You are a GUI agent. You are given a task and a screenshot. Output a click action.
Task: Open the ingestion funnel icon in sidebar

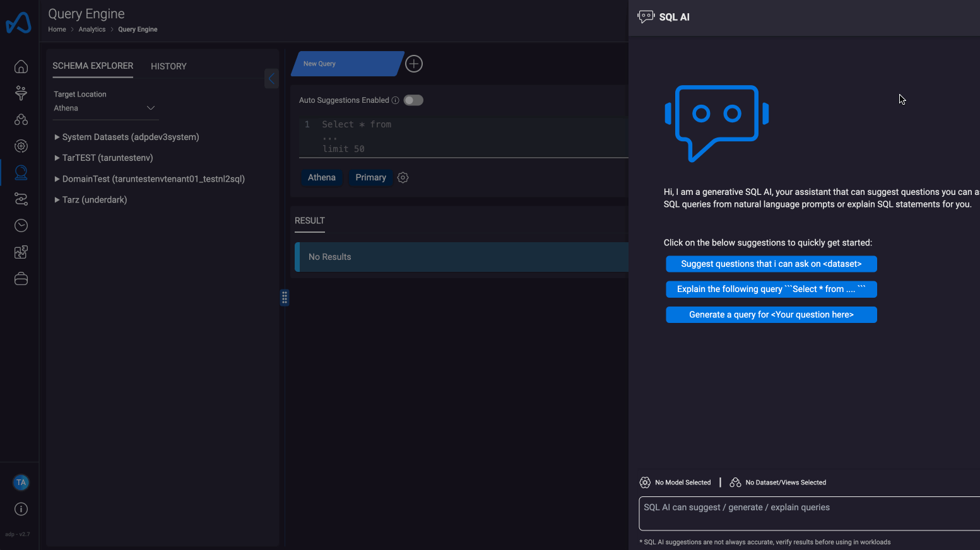(21, 93)
